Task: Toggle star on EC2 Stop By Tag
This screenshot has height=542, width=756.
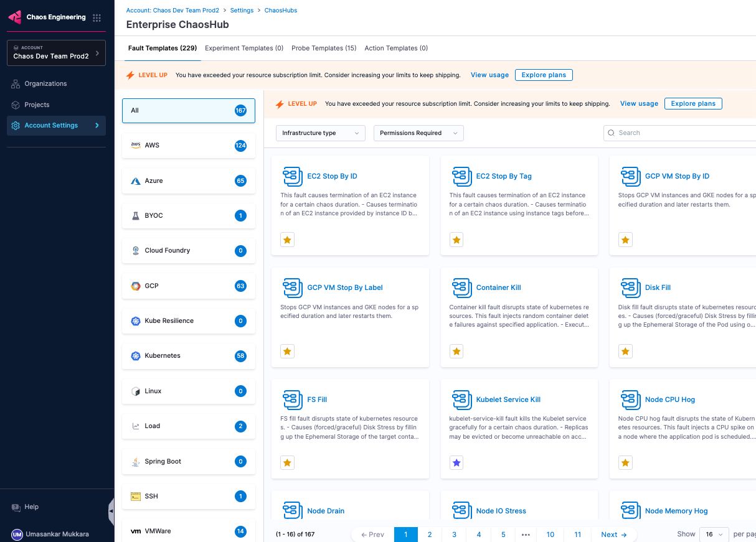Action: pyautogui.click(x=456, y=240)
